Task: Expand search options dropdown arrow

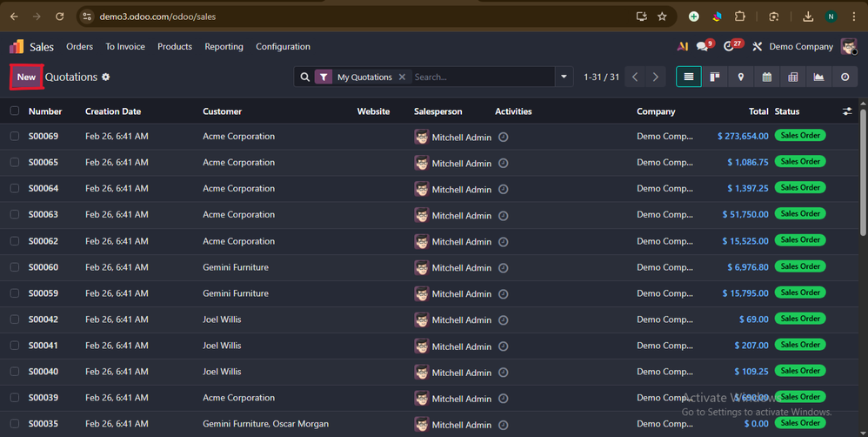Action: click(x=564, y=77)
